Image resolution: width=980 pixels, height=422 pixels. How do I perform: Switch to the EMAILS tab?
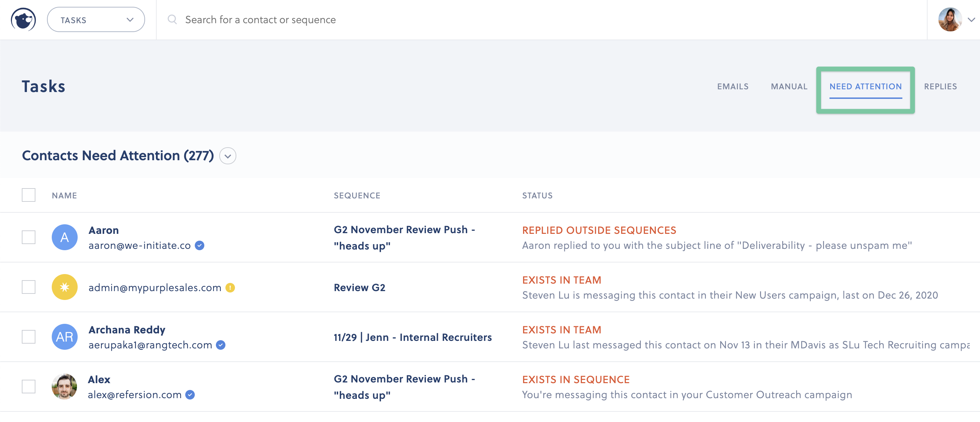tap(733, 87)
